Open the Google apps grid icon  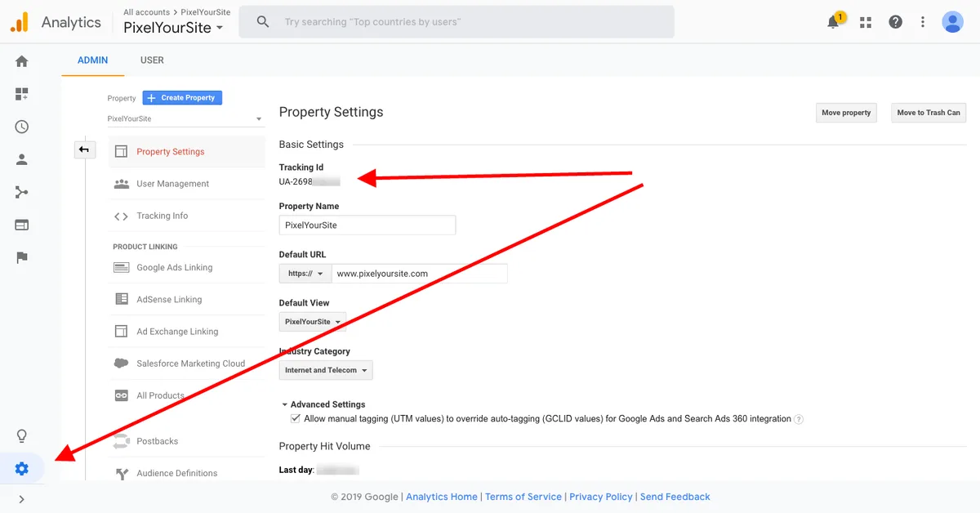coord(866,22)
